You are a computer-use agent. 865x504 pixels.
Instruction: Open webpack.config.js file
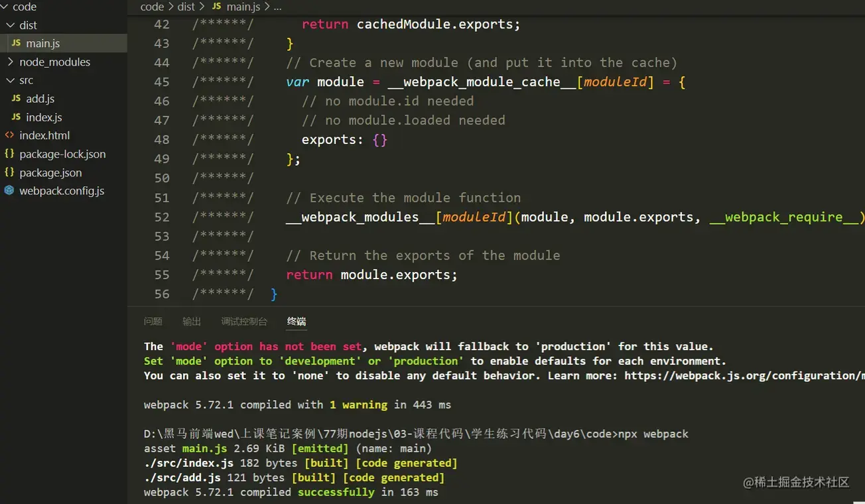63,190
